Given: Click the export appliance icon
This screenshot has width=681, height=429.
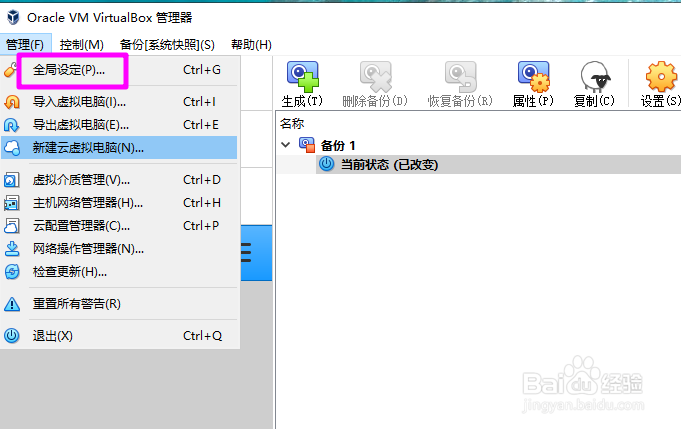Looking at the screenshot, I should 12,125.
